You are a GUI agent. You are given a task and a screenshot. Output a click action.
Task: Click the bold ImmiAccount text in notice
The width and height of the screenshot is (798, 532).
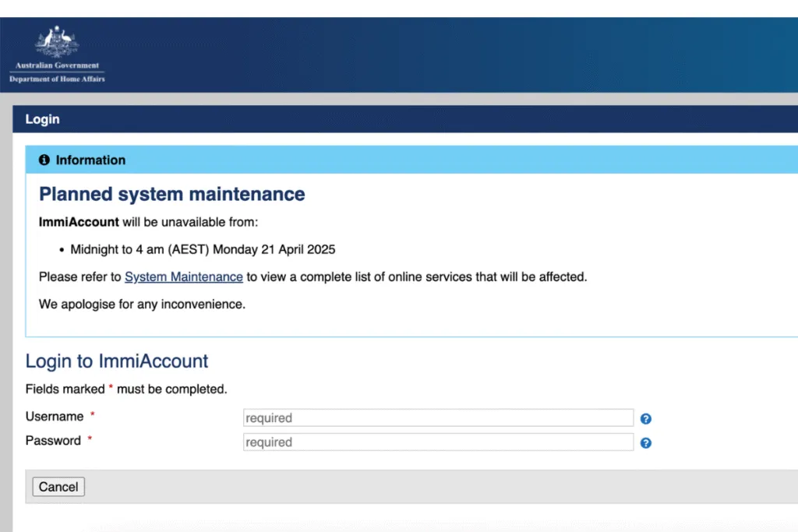point(79,222)
